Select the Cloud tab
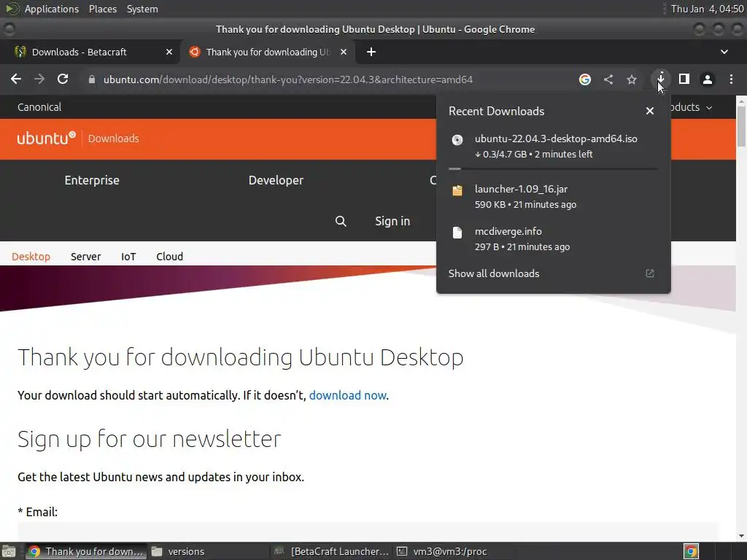 (x=169, y=256)
